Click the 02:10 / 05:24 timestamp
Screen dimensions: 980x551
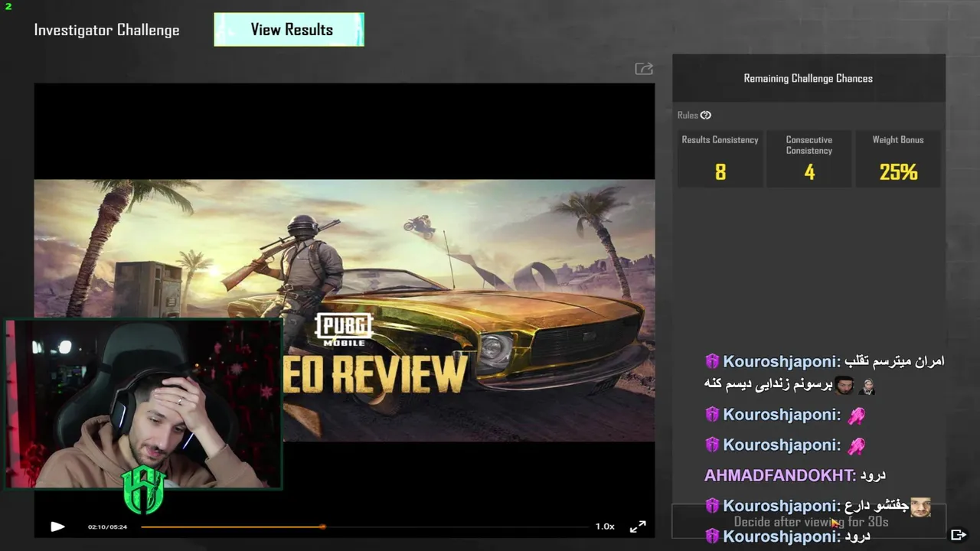pos(107,527)
